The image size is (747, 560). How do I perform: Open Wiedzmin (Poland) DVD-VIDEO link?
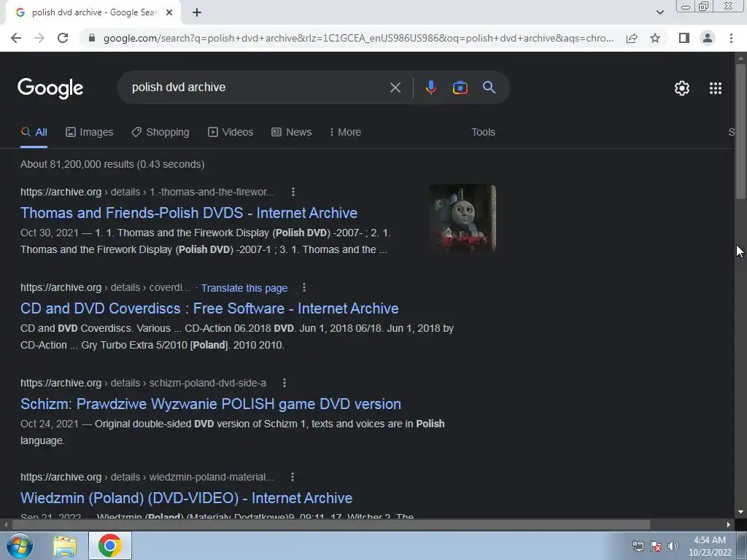[186, 497]
